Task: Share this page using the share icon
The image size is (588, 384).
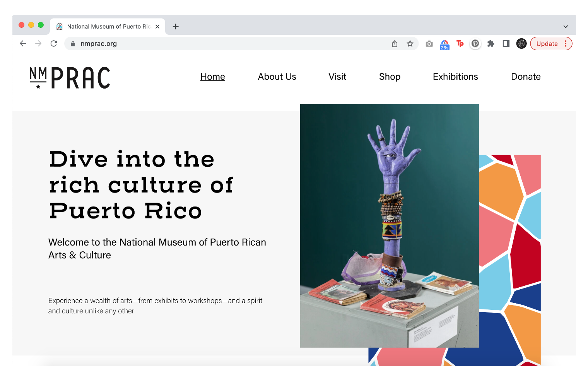Action: 395,44
